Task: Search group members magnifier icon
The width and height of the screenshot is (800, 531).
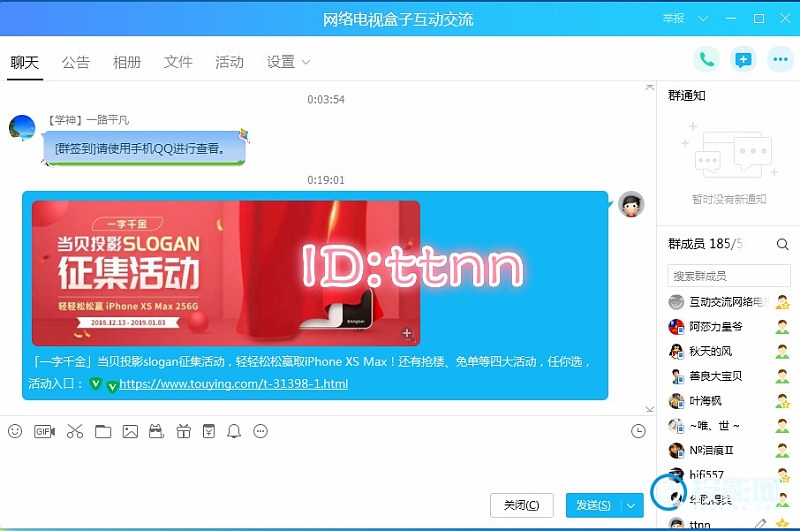Action: [782, 244]
